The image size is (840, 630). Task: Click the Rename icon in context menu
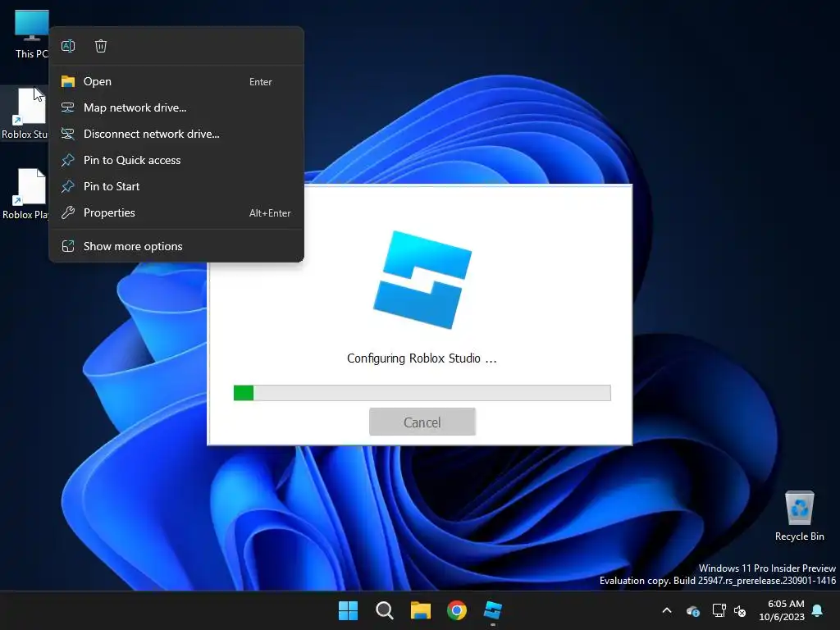point(68,46)
